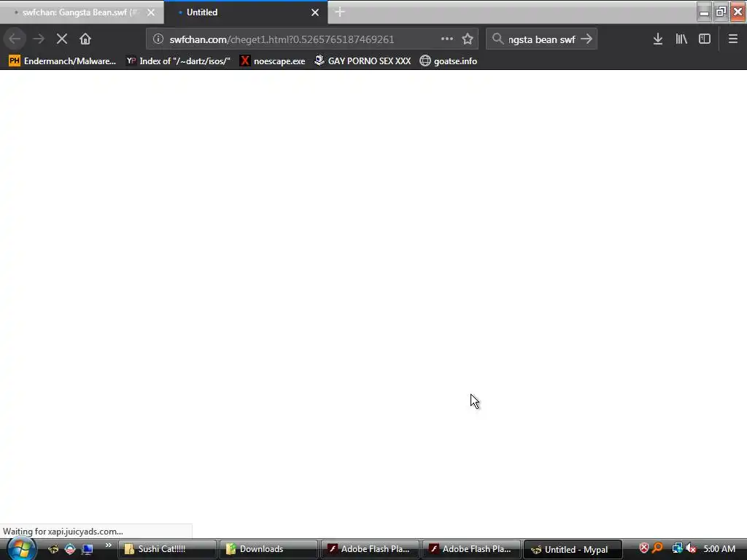
Task: Open the Index of /~dartz/isos/ bookmark
Action: [x=178, y=61]
